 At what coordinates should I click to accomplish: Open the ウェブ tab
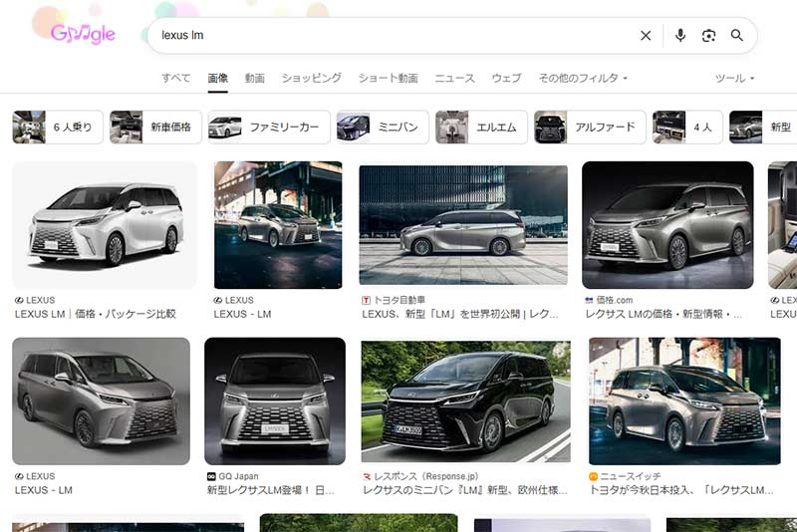tap(506, 78)
